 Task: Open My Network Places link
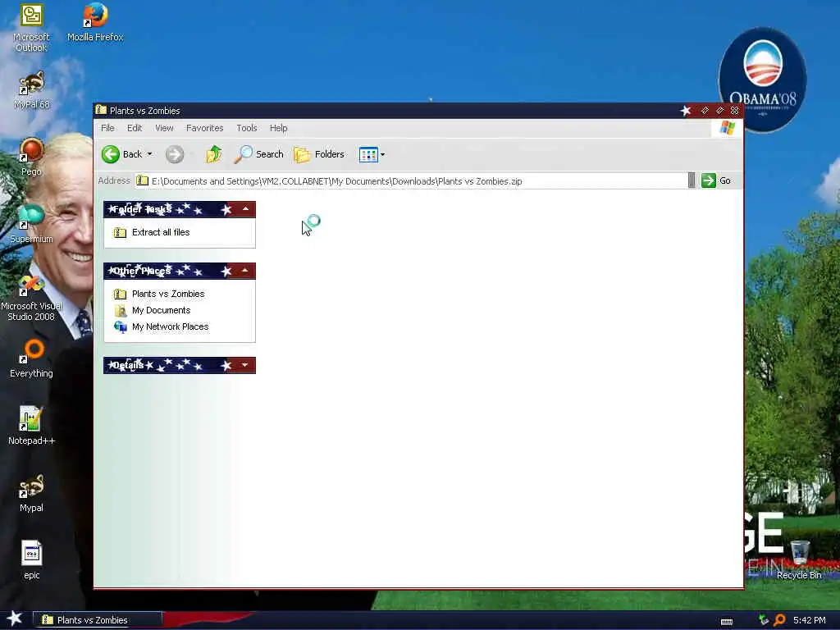pos(171,326)
